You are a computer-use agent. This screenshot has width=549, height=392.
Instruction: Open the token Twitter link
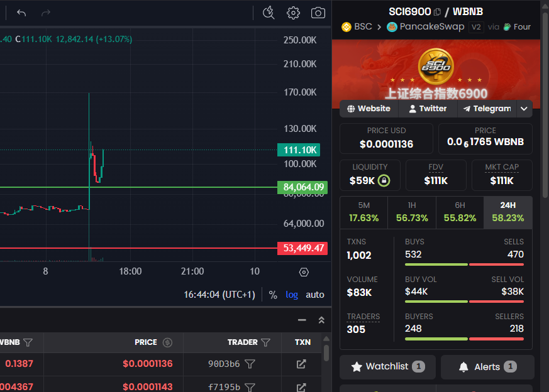click(428, 109)
